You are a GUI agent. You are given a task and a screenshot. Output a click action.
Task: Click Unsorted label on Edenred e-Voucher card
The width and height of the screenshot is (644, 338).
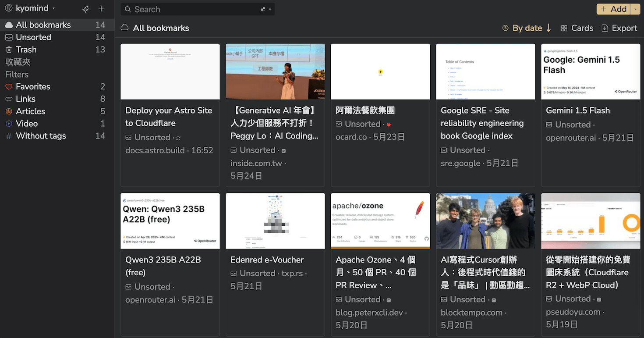tap(257, 273)
